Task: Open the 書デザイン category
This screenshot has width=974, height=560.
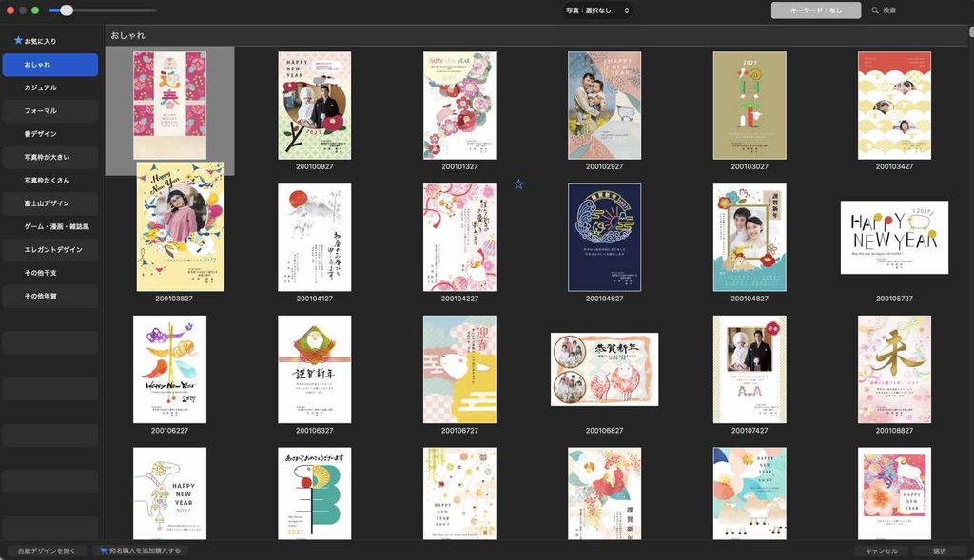Action: (50, 134)
